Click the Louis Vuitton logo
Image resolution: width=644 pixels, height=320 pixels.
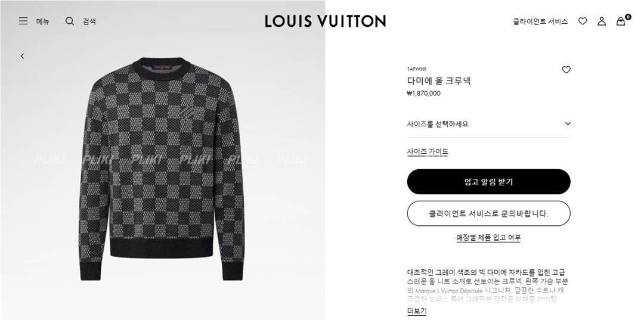point(326,21)
